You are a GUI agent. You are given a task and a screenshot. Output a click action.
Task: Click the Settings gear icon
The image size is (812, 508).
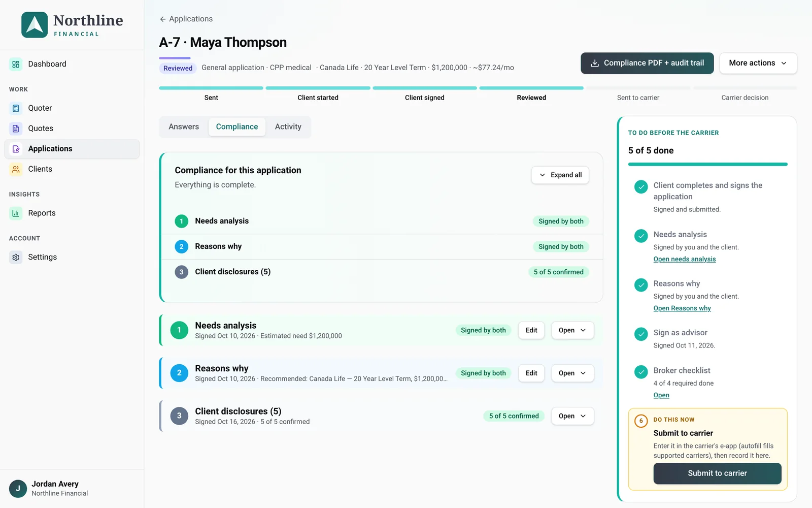[16, 258]
